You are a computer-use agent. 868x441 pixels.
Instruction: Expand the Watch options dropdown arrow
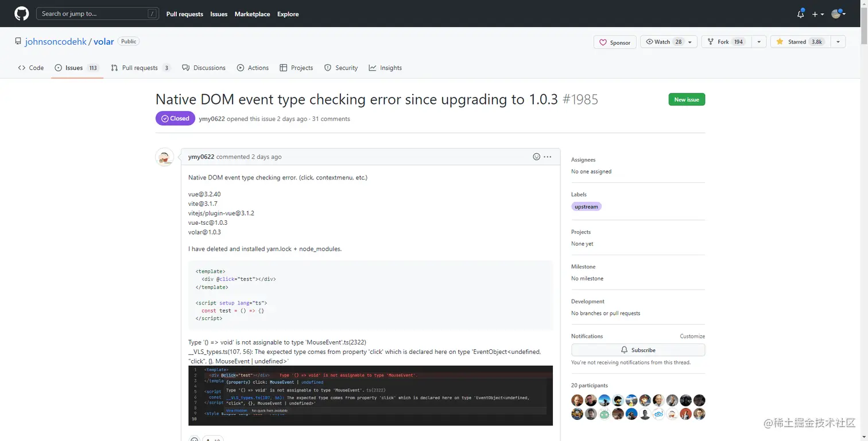[x=691, y=42]
